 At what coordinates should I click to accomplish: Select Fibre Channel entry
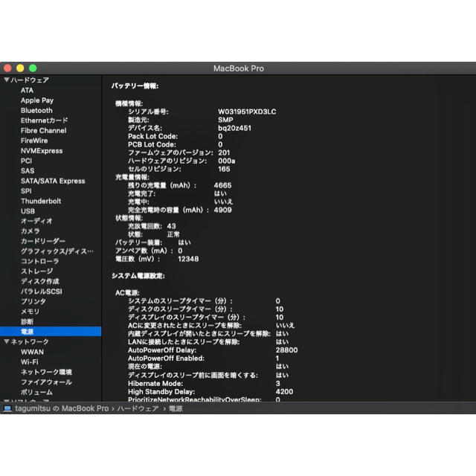(43, 131)
